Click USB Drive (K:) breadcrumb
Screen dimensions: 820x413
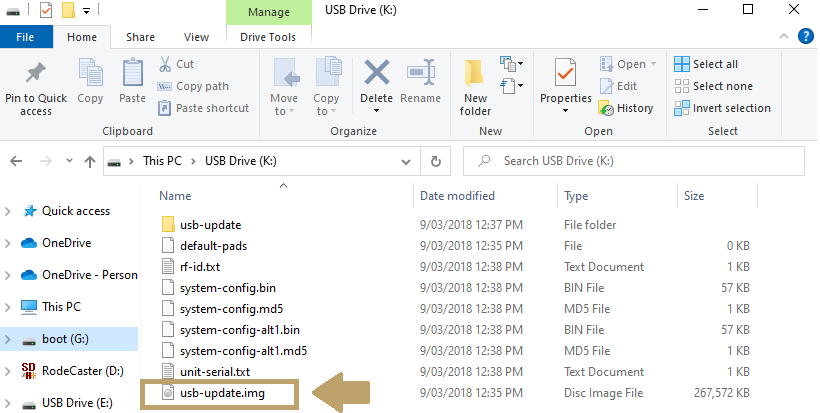click(x=241, y=161)
